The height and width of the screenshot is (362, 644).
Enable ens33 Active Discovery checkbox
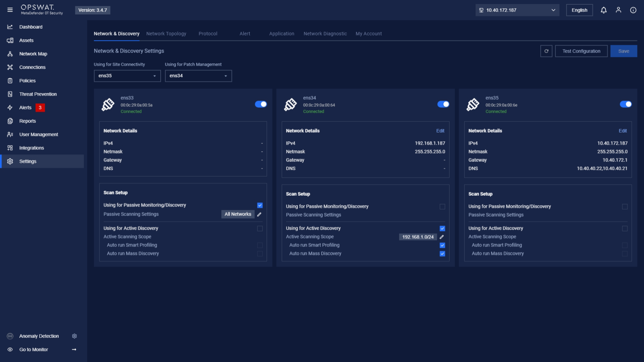coord(260,229)
